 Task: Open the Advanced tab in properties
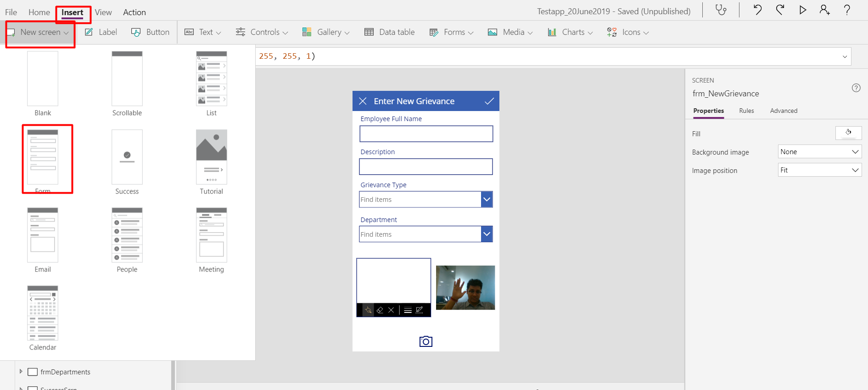tap(784, 111)
